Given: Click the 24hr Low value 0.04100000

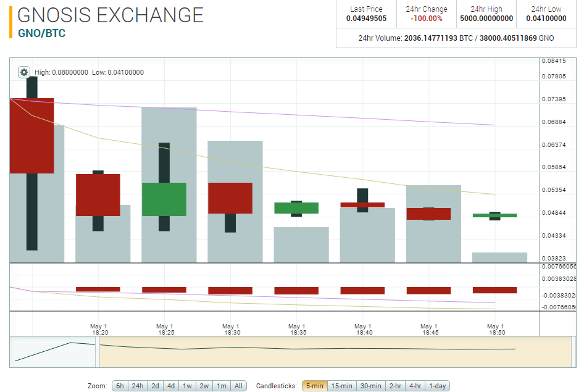Looking at the screenshot, I should pos(546,19).
